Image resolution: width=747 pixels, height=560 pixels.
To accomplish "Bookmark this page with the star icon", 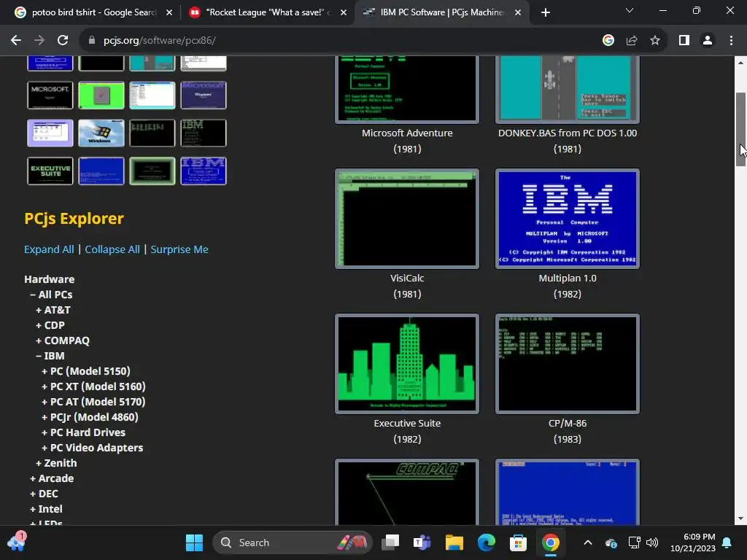I will point(655,41).
